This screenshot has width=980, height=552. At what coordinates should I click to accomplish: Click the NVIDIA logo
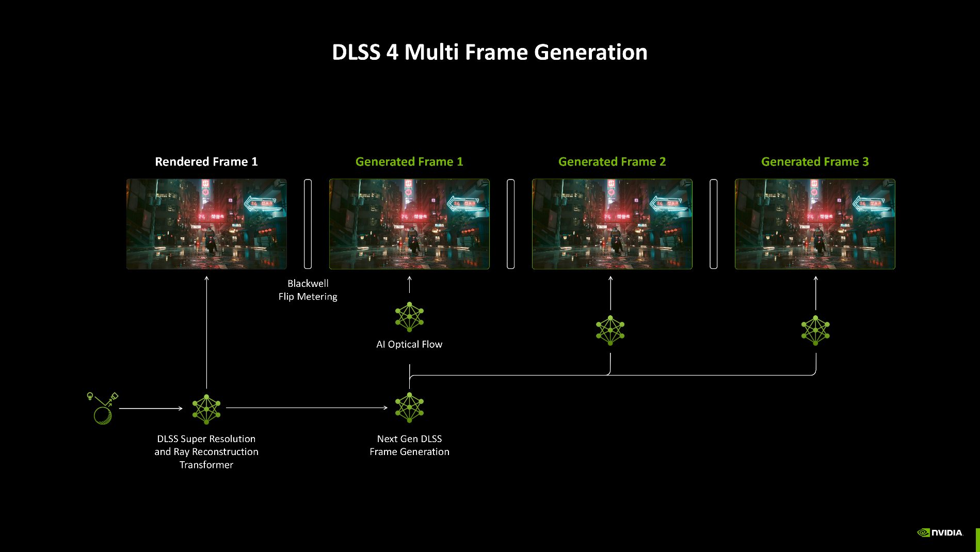(940, 532)
